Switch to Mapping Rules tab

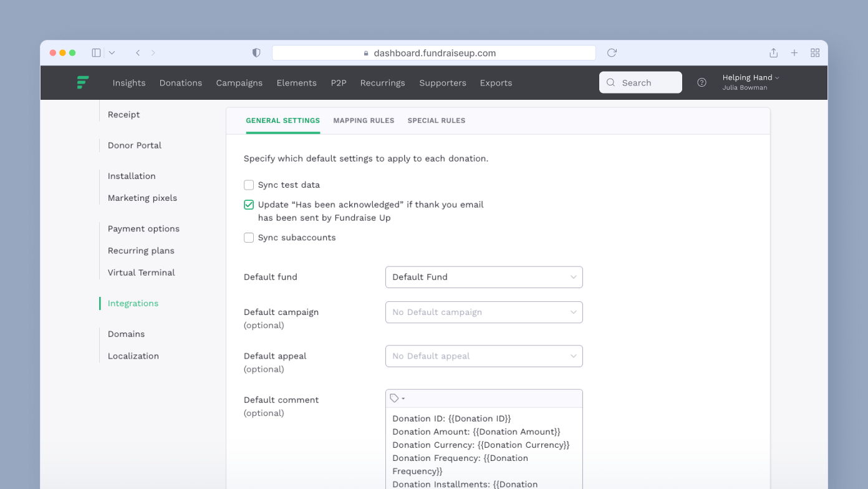point(364,120)
